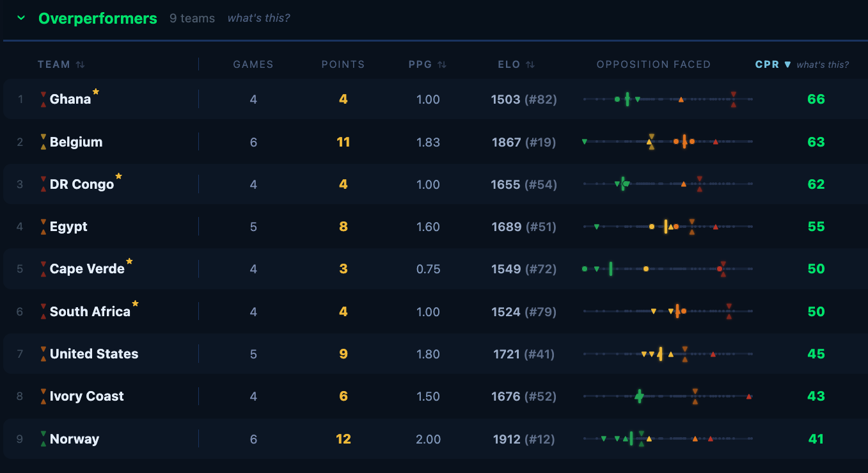Select the Ghana team name
Screen dimensions: 868x473
point(70,99)
